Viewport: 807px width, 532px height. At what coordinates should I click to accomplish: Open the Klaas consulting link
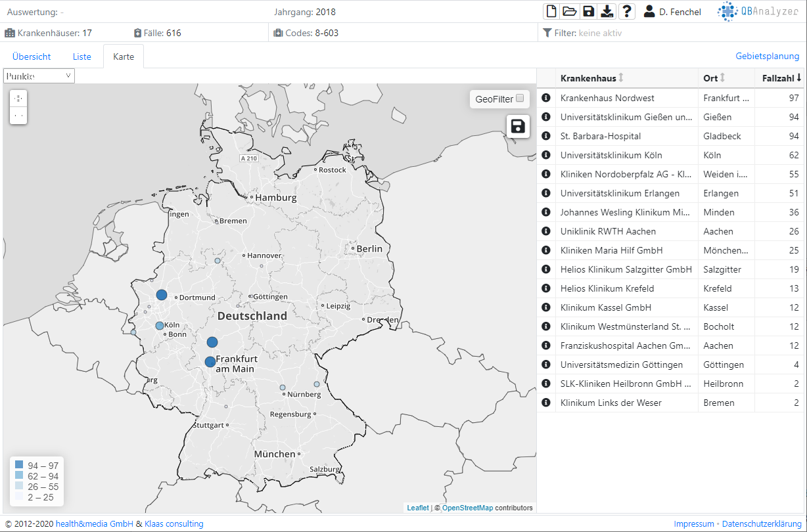click(x=173, y=523)
